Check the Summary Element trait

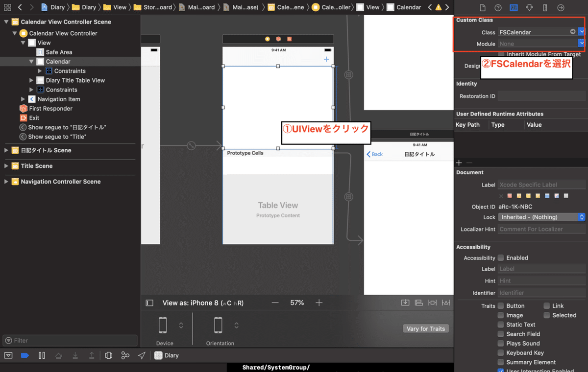[x=501, y=362]
